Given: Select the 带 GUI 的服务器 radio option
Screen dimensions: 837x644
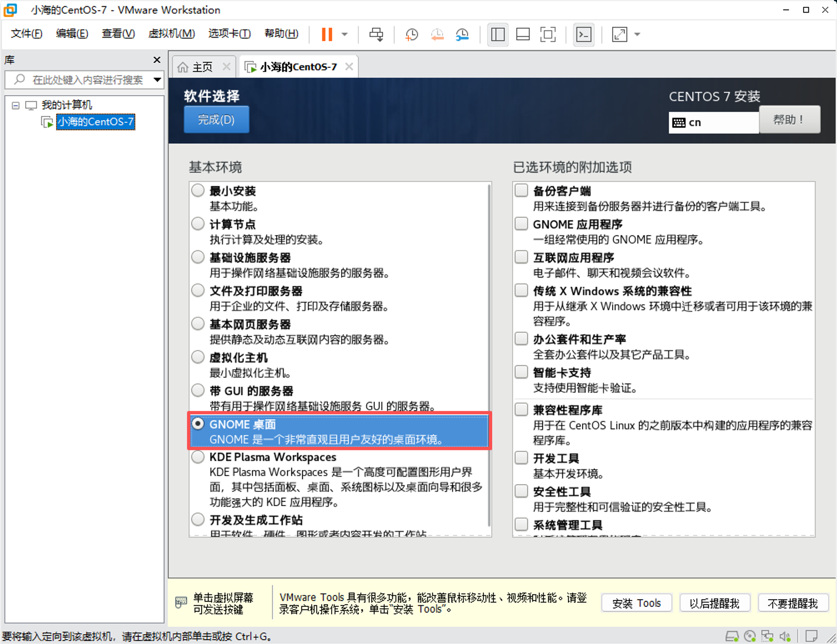Looking at the screenshot, I should pyautogui.click(x=198, y=390).
